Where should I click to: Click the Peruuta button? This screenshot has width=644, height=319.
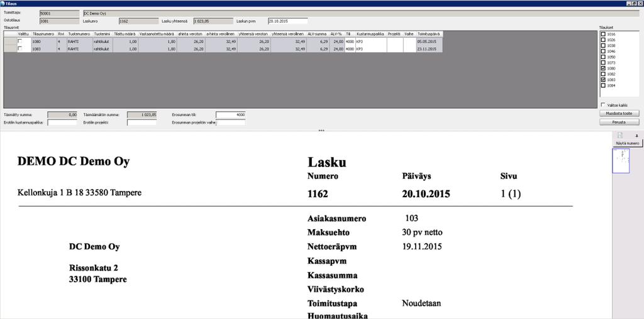tap(619, 122)
